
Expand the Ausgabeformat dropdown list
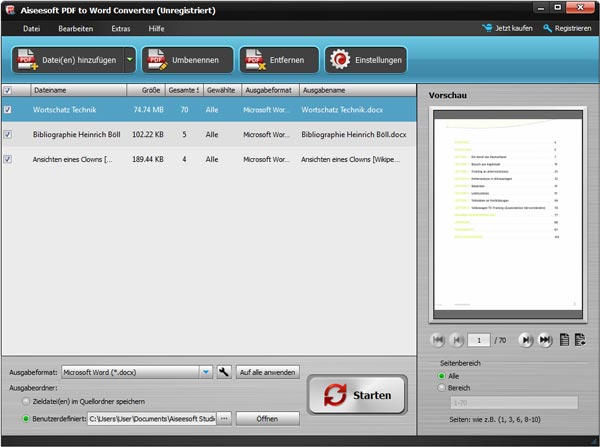tap(205, 372)
